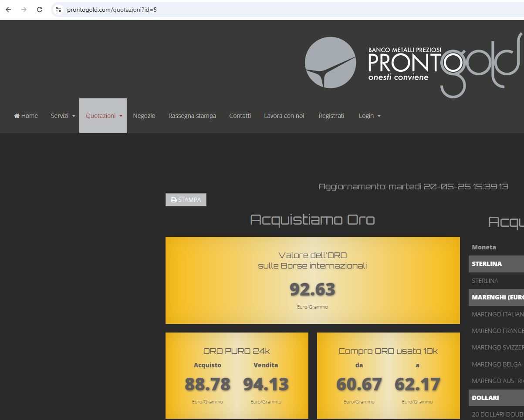Image resolution: width=524 pixels, height=420 pixels.
Task: Click the Compro ORO usato 18k panel
Action: tap(388, 375)
